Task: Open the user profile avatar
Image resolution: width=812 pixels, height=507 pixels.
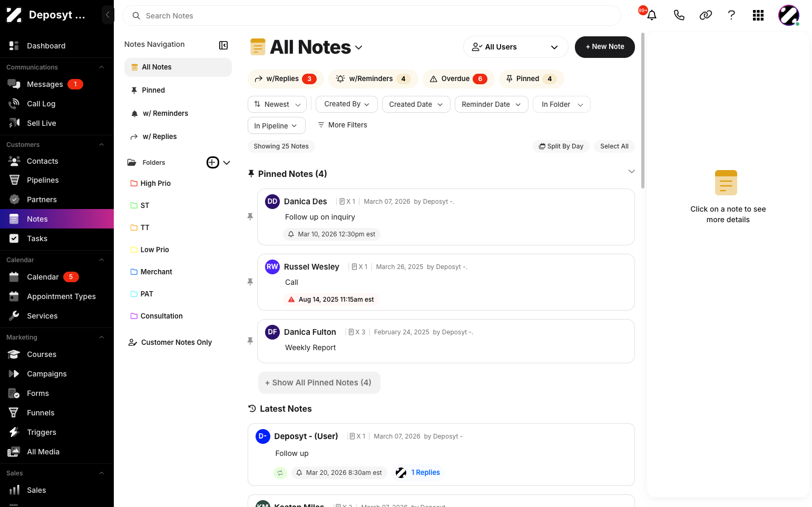Action: [789, 15]
